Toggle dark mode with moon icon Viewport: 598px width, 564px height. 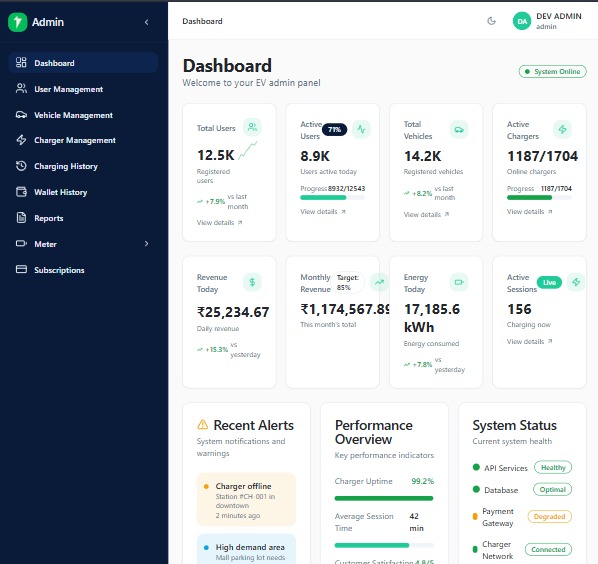[x=492, y=21]
